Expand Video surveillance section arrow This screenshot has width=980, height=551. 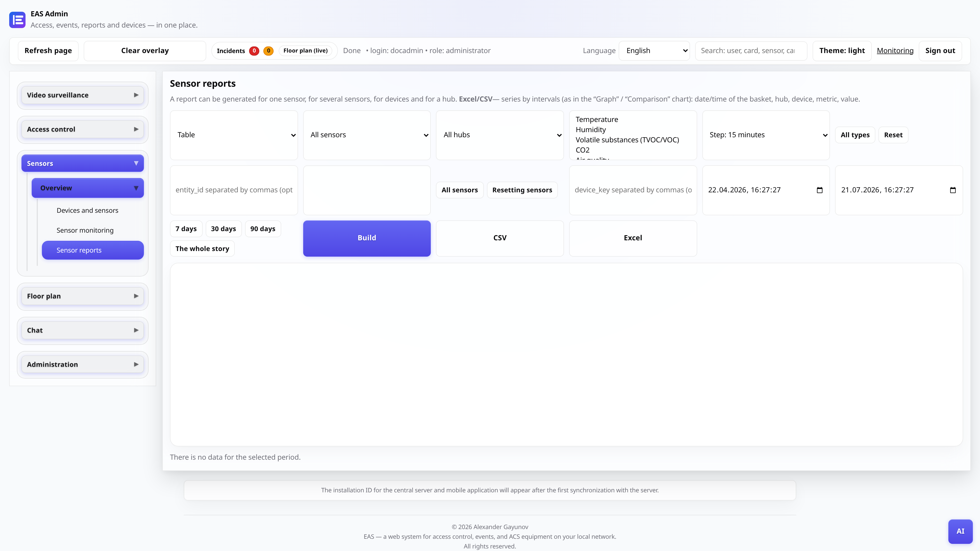[136, 95]
